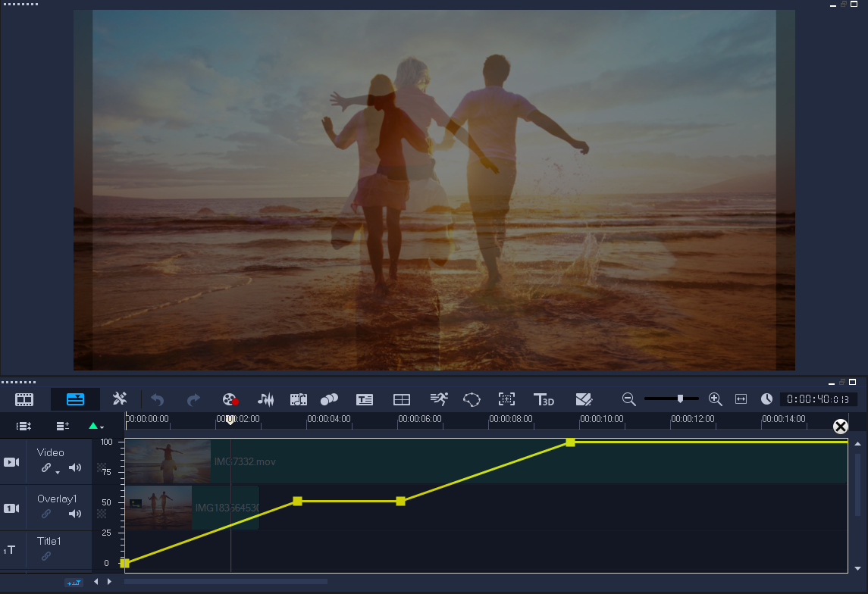This screenshot has height=594, width=868.
Task: Expand the Video track link dropdown arrow
Action: (58, 472)
